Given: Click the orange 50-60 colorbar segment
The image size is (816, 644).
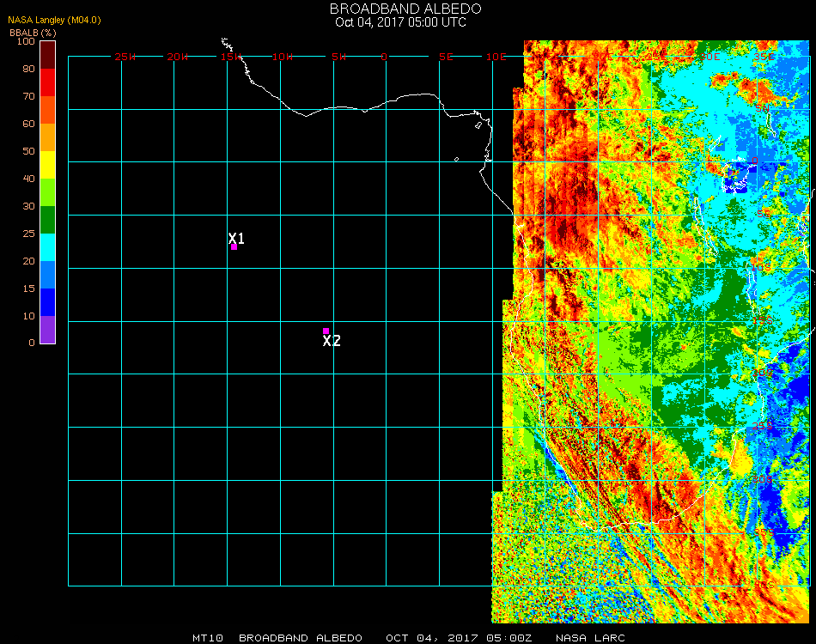Looking at the screenshot, I should pos(47,137).
